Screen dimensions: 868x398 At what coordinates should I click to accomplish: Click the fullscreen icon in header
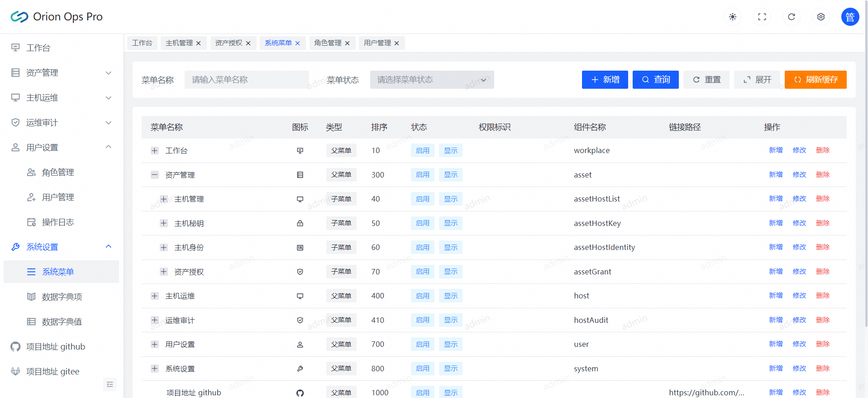pyautogui.click(x=762, y=17)
